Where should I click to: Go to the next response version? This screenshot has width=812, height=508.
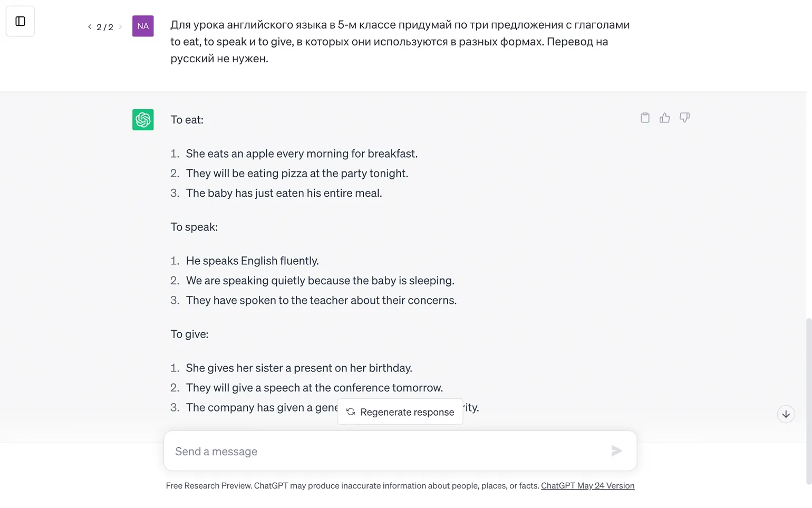click(x=120, y=27)
